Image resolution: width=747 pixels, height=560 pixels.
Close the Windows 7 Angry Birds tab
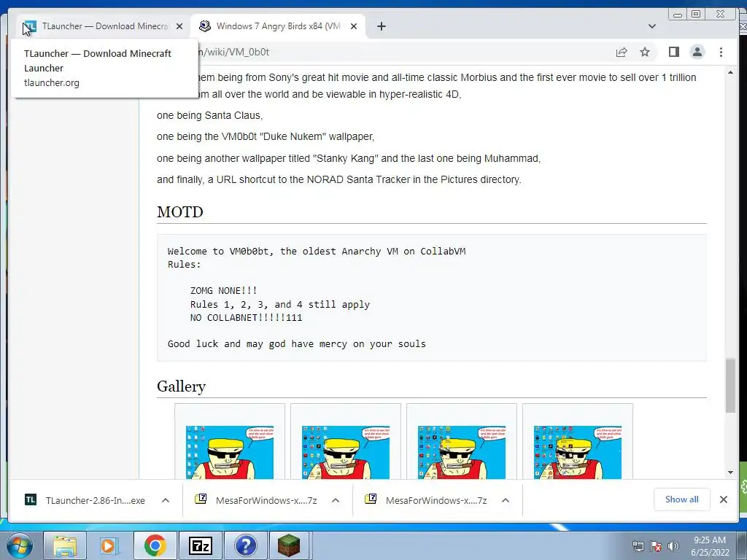(354, 27)
